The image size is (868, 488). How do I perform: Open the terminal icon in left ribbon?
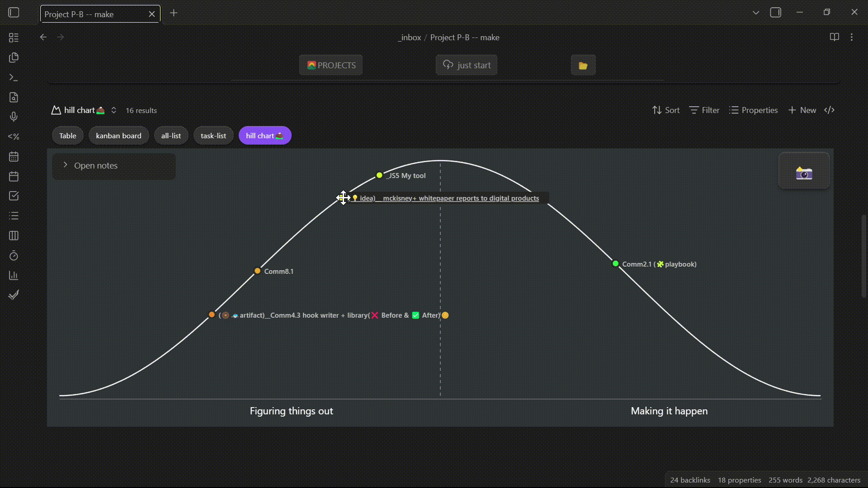pyautogui.click(x=14, y=78)
